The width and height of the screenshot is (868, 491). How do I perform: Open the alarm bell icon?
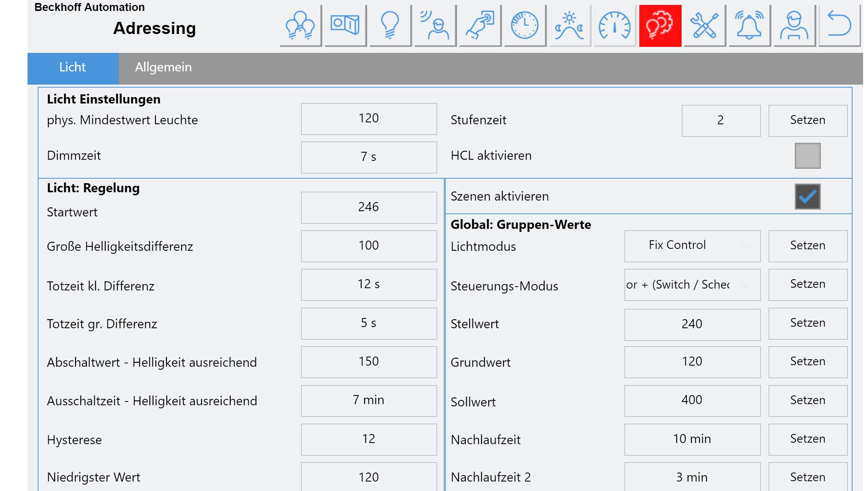tap(749, 26)
